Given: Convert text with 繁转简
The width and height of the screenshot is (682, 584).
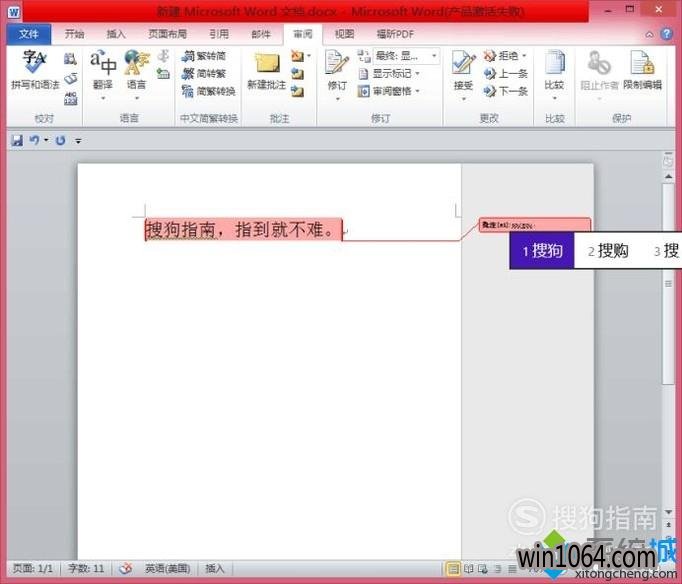Looking at the screenshot, I should [204, 56].
